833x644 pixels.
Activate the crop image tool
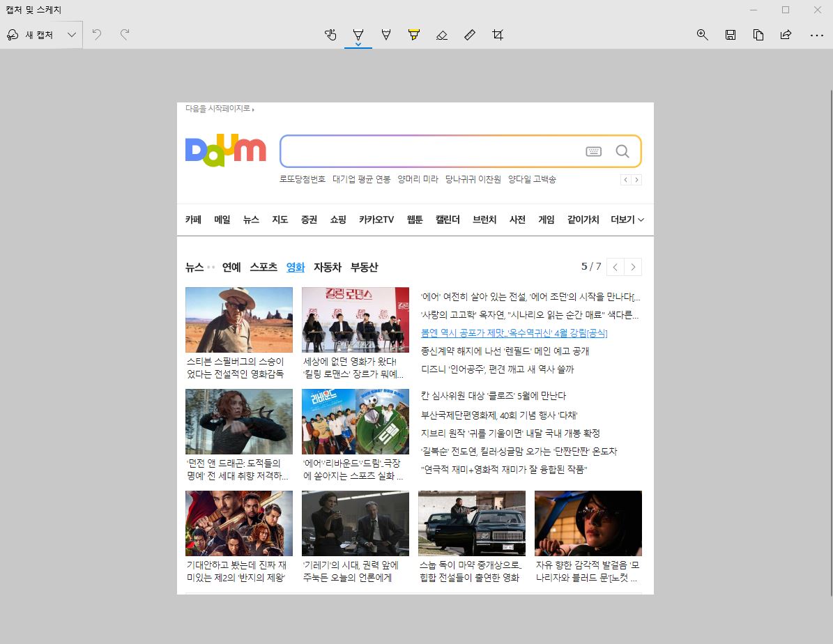(498, 35)
